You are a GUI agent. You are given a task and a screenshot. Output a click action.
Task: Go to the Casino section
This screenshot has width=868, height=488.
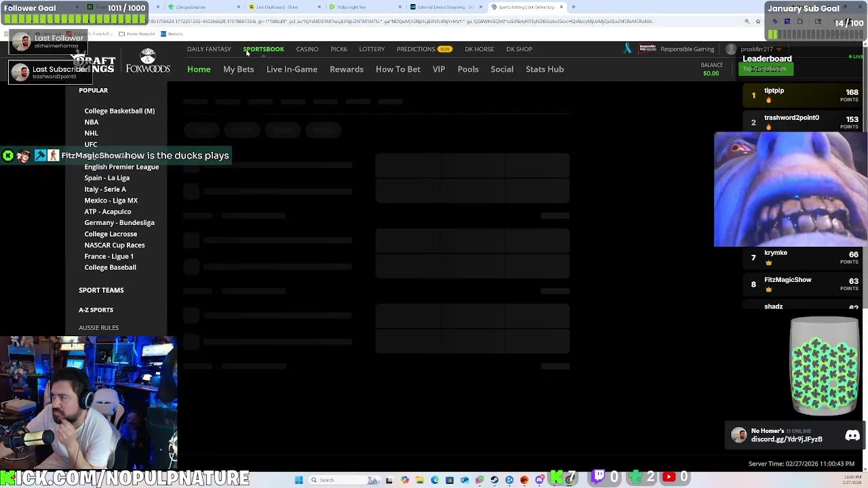point(307,49)
